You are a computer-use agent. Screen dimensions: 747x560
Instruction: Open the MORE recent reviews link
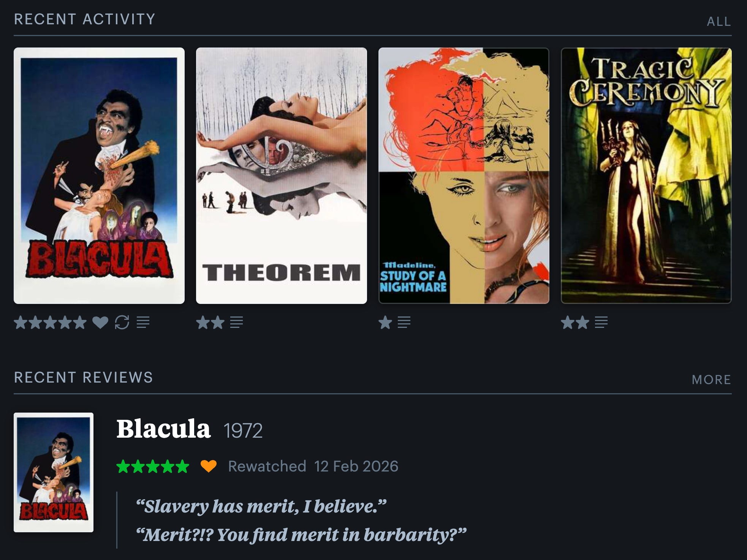[x=711, y=380]
